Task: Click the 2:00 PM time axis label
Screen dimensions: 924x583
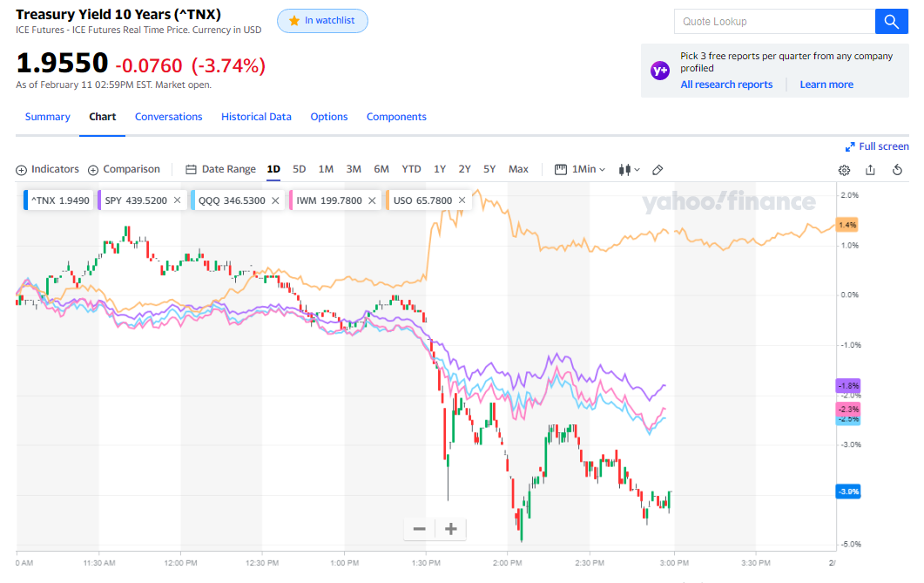Action: [x=508, y=563]
